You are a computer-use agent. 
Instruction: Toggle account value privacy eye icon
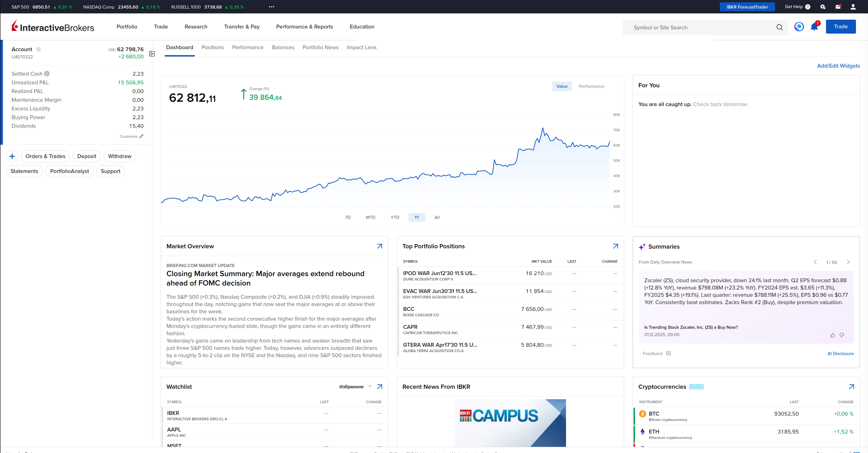[39, 50]
